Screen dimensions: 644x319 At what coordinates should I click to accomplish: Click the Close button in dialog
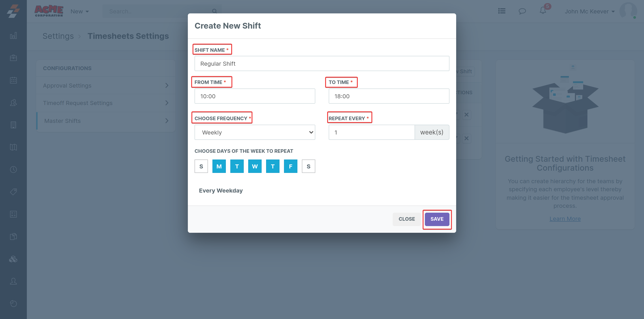point(407,219)
